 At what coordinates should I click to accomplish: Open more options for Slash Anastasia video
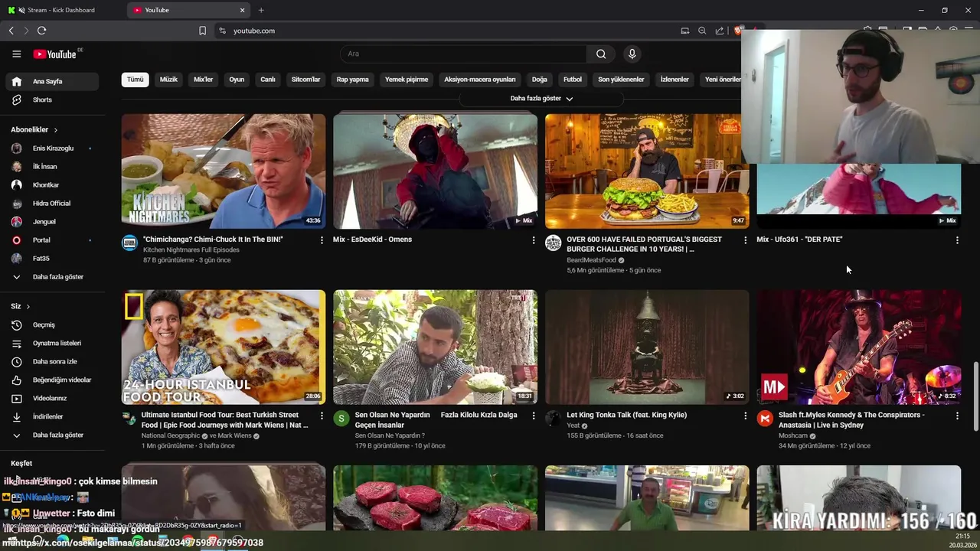(x=957, y=416)
